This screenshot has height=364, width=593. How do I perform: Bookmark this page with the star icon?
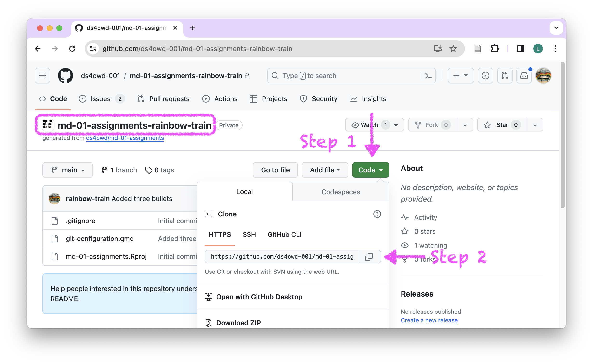point(453,49)
